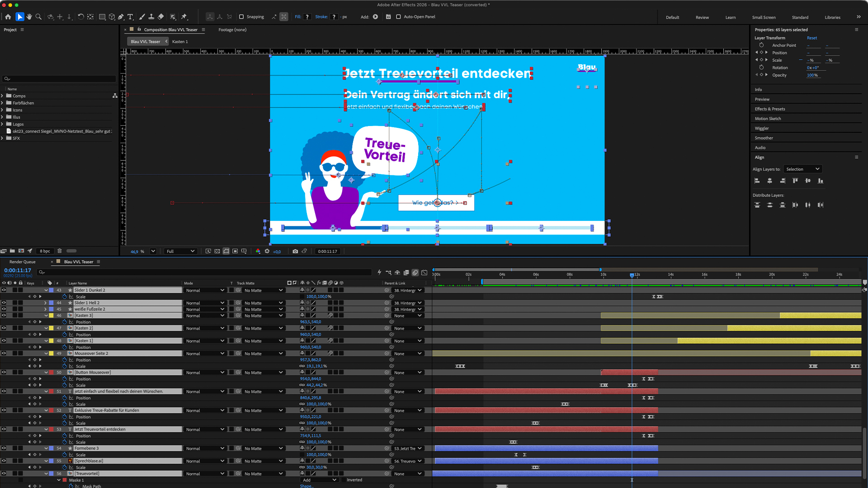Click the label color of Kasten 2 layer
868x488 pixels.
(51, 328)
